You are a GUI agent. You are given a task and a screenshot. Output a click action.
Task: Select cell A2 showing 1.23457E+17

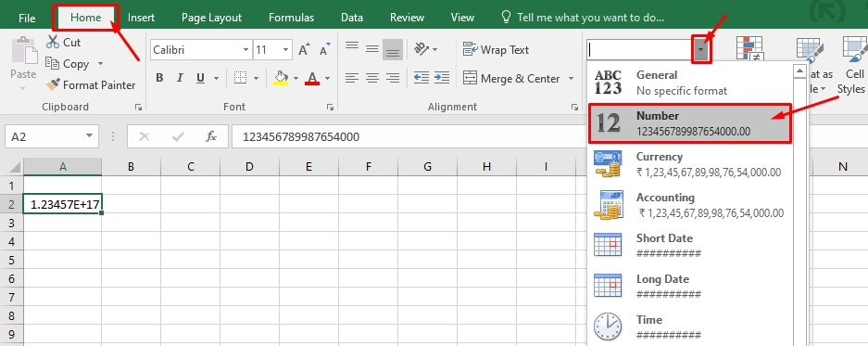click(63, 205)
